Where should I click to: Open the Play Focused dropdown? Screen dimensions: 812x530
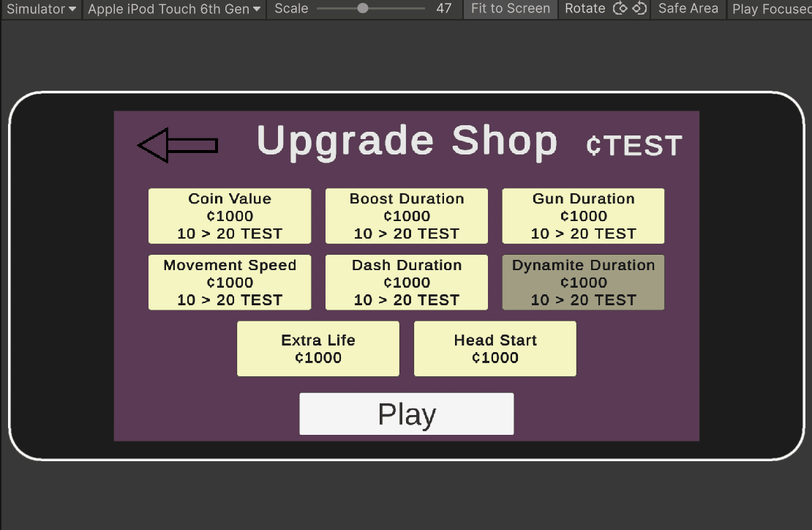point(770,9)
